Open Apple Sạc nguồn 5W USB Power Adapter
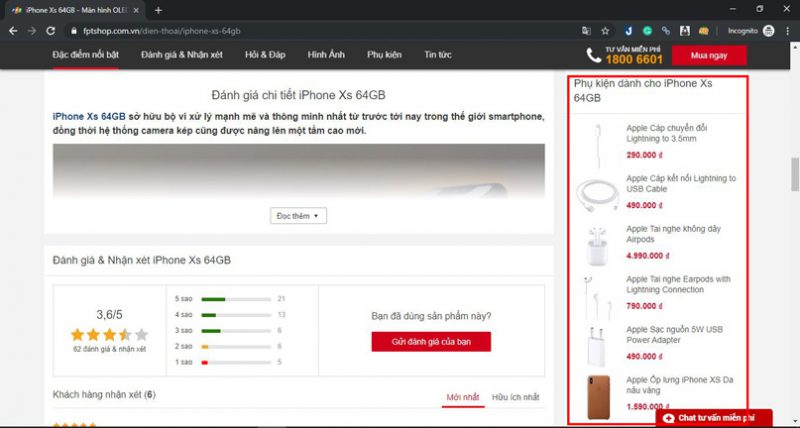Image resolution: width=800 pixels, height=428 pixels. (x=674, y=335)
